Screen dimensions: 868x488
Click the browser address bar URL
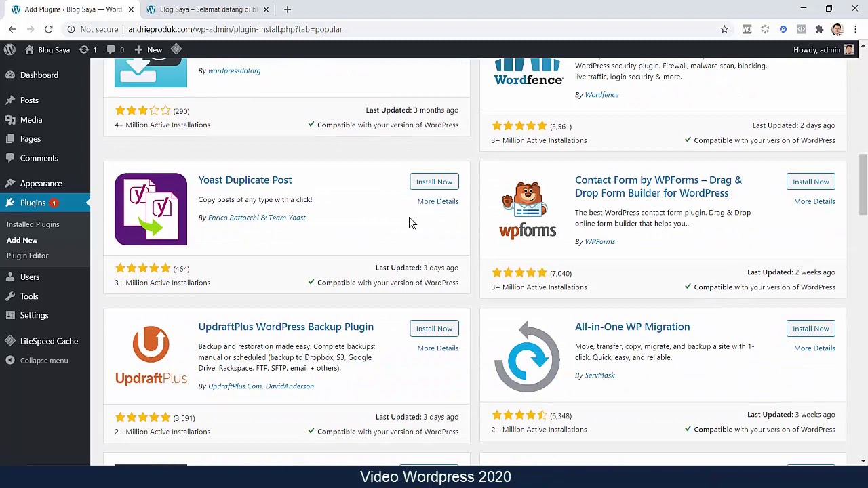coord(235,29)
